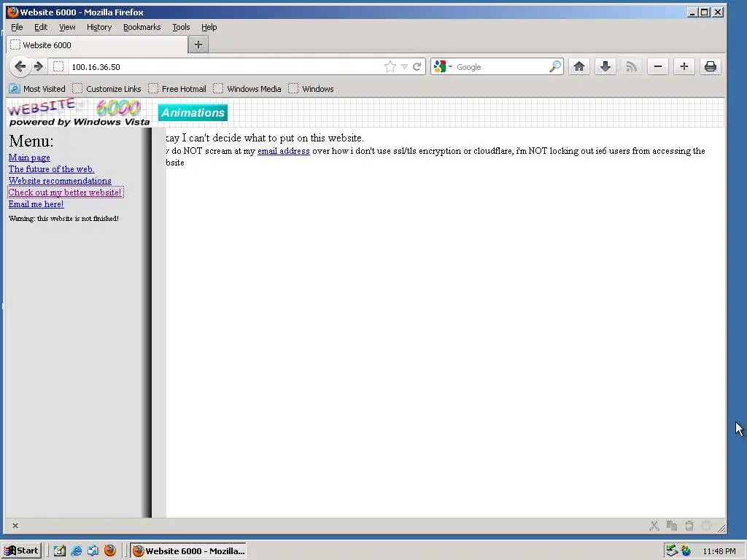
Task: Open the Google search engine selector
Action: pos(443,66)
